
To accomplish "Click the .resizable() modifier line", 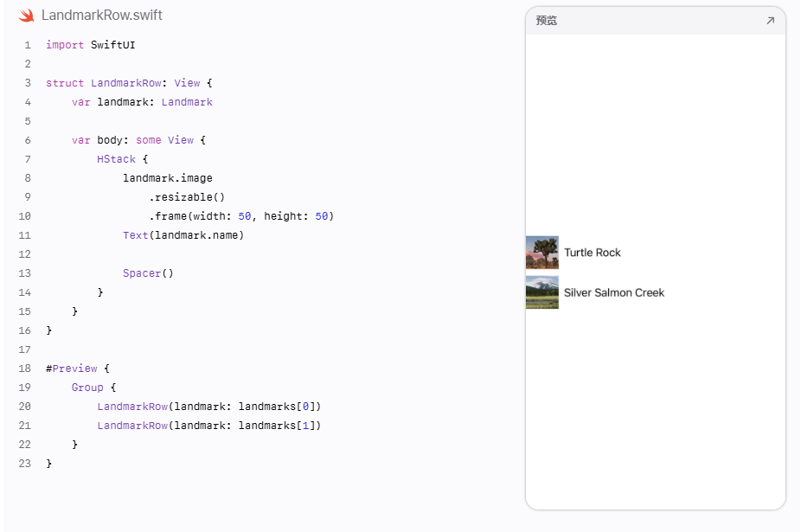I will (x=187, y=196).
